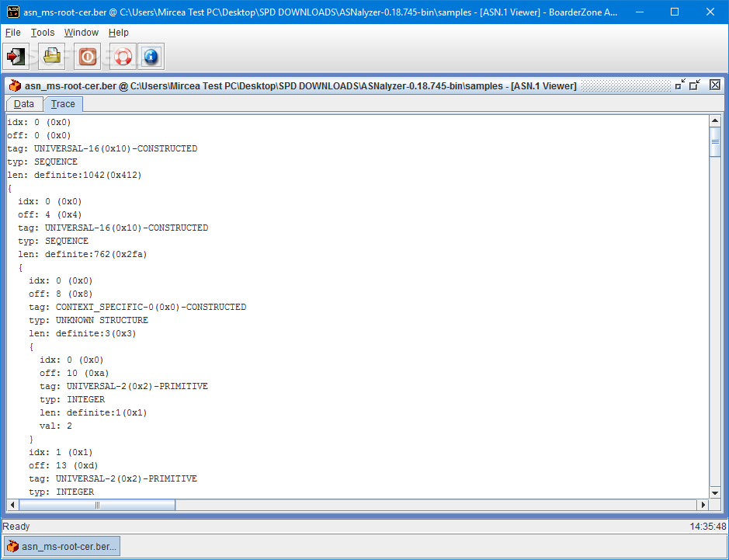Screen dimensions: 729x560
Task: Close the ASN.1 Viewer internal frame
Action: point(714,85)
